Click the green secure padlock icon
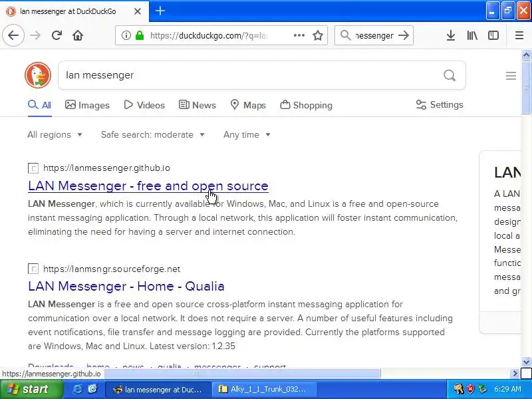This screenshot has width=532, height=399. (x=140, y=35)
